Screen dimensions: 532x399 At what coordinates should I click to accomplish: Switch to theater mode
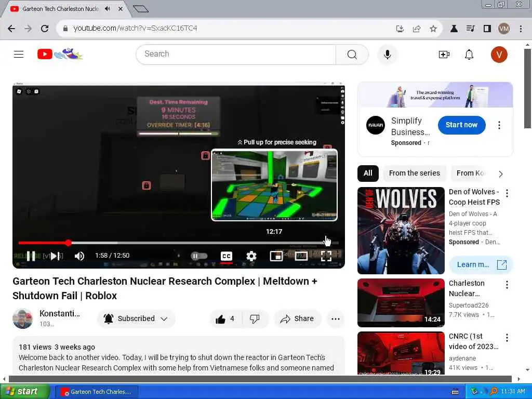point(301,256)
